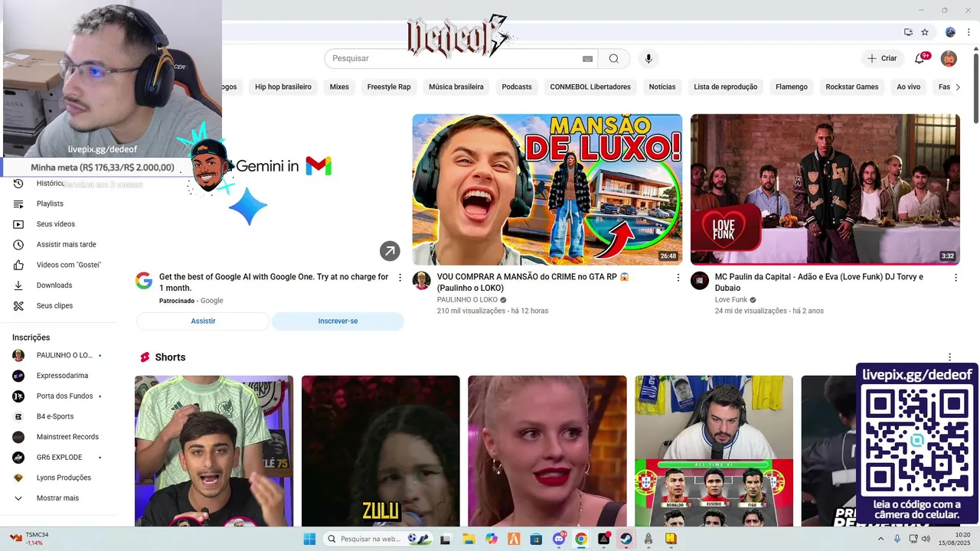Open Steam from the taskbar
980x551 pixels.
pos(626,539)
